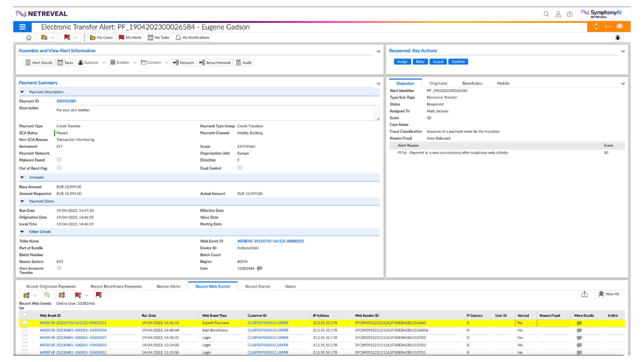Collapse the Other Details section

tap(22, 232)
